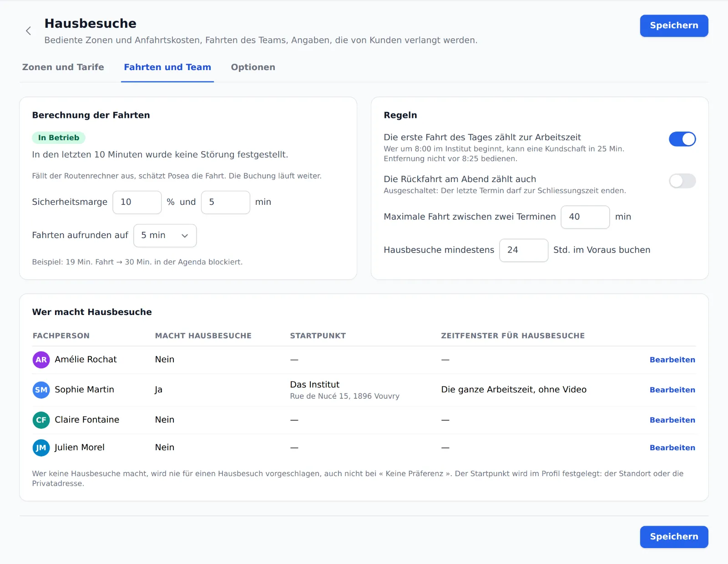
Task: Click the bottom Speichern button
Action: coord(674,537)
